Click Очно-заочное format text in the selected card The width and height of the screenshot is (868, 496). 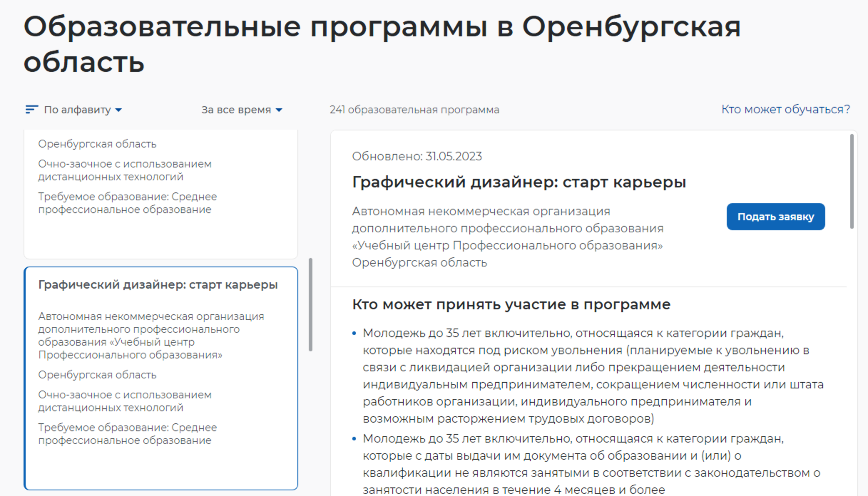125,401
